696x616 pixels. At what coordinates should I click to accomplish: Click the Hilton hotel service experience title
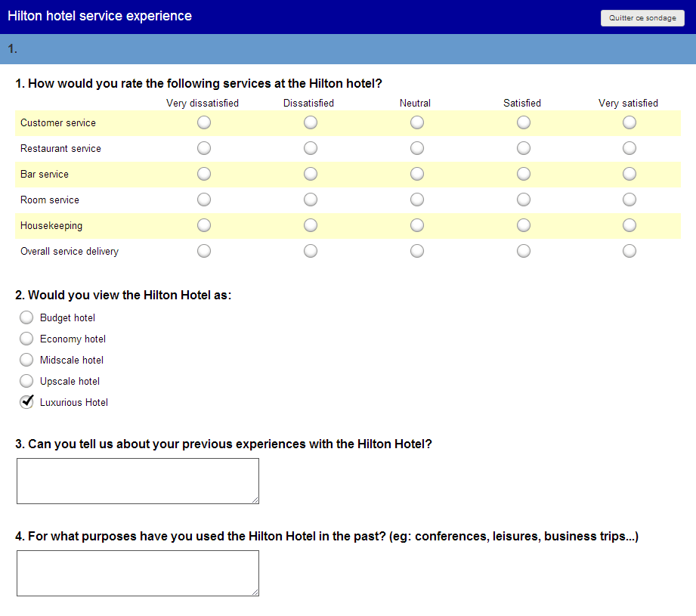click(100, 15)
